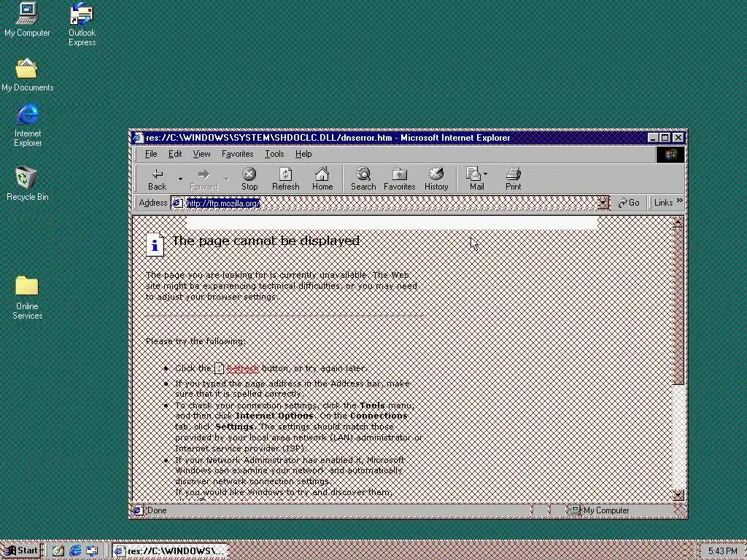
Task: Click the page info icon beside heading
Action: click(x=155, y=245)
